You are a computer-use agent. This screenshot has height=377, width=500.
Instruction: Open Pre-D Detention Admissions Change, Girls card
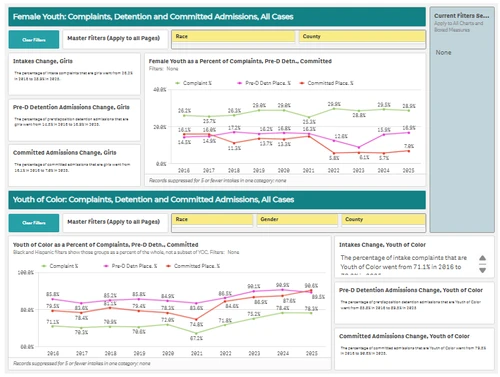click(x=74, y=120)
